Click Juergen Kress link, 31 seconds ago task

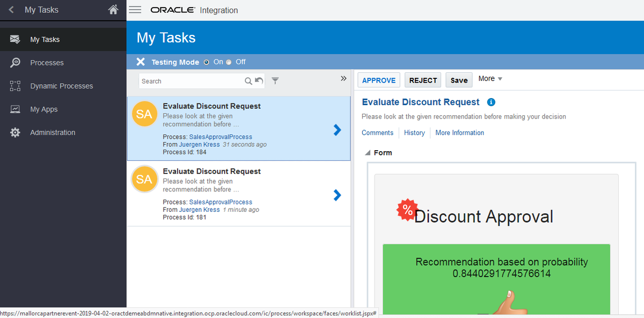[199, 144]
